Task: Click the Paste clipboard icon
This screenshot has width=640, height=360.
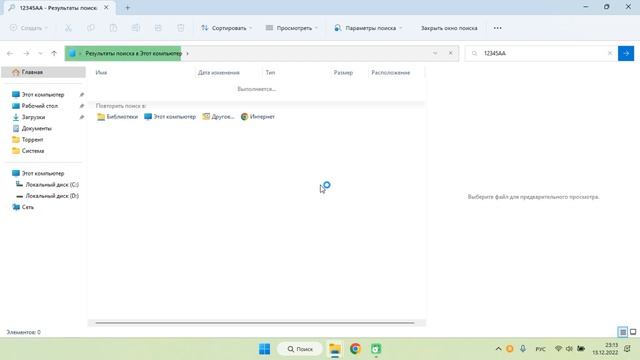Action: [113, 28]
